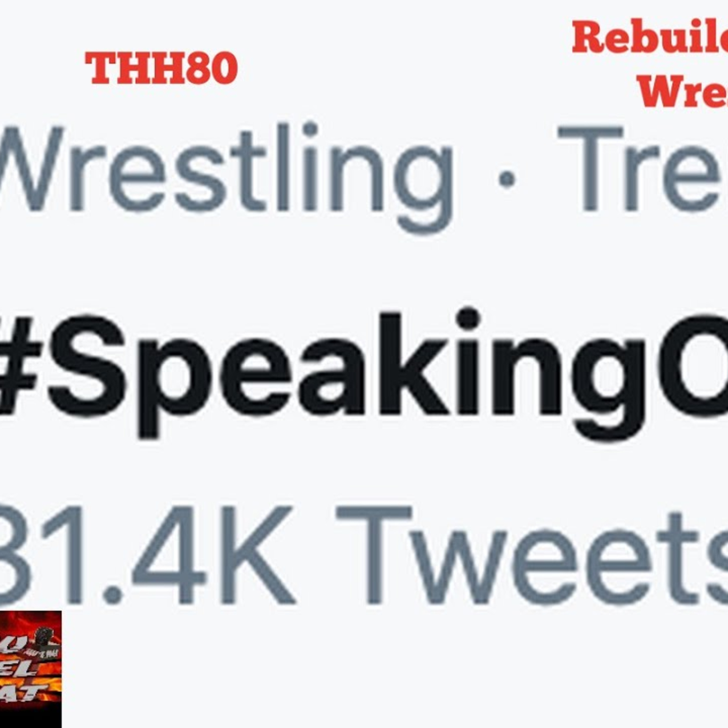Open the flame logo thumbnail
Viewport: 728px width, 728px height.
[31, 670]
